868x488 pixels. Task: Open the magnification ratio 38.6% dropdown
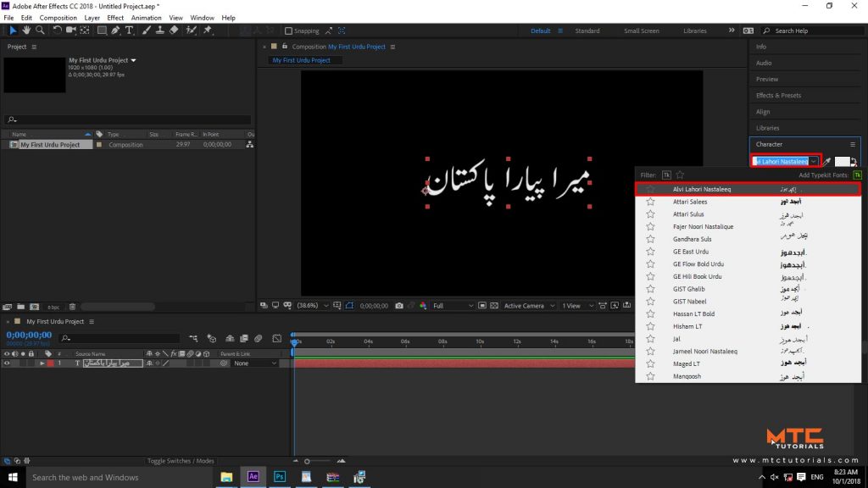[314, 305]
